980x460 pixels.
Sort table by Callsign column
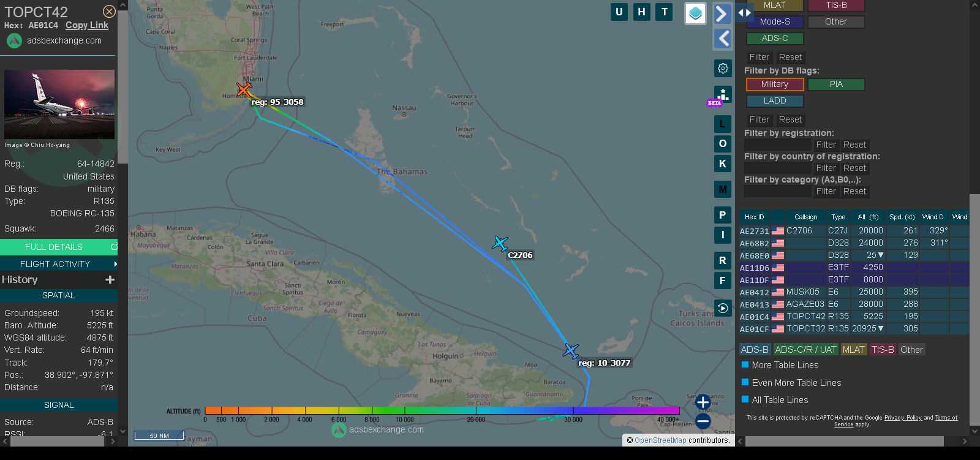click(x=805, y=217)
